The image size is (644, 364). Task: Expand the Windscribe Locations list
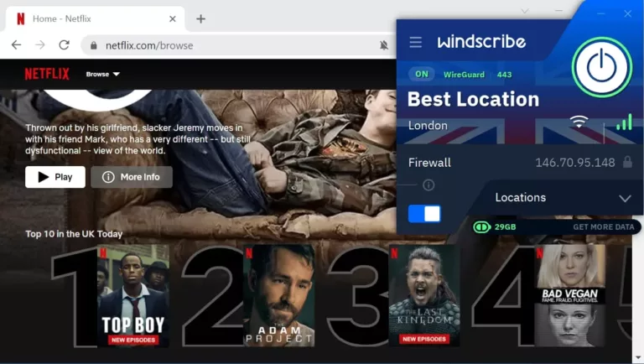pyautogui.click(x=563, y=198)
